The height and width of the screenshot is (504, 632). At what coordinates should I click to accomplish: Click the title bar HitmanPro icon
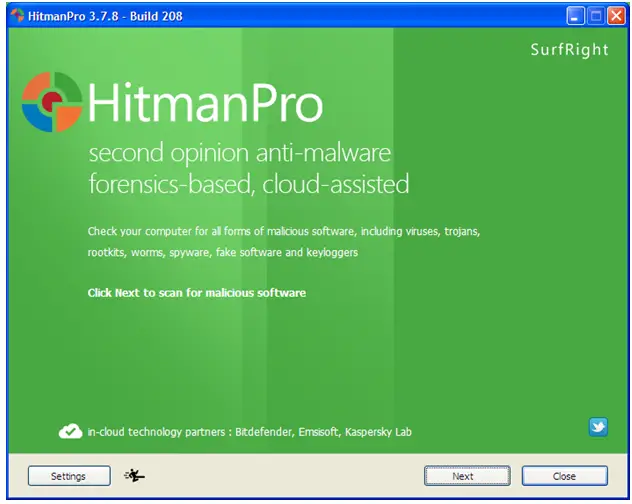coord(17,15)
